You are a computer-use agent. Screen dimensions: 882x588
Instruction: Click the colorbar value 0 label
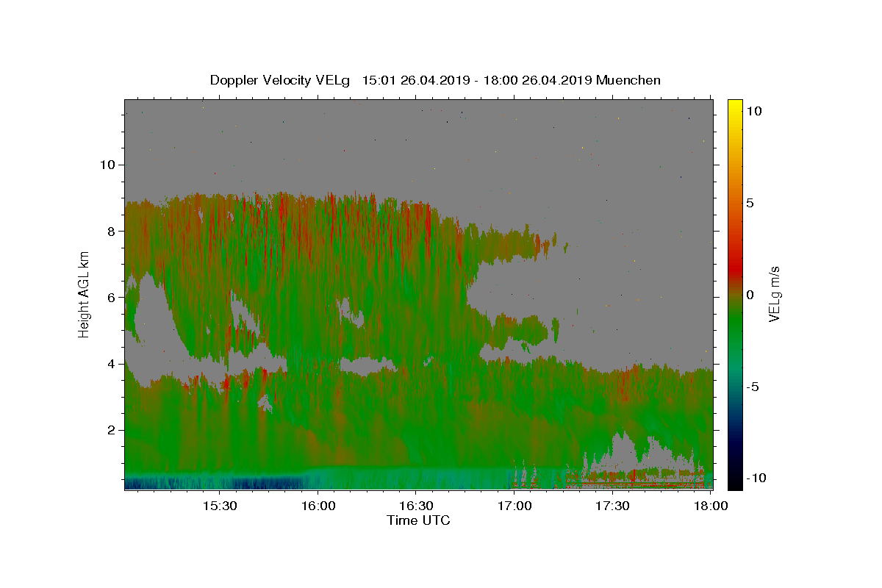coord(750,295)
